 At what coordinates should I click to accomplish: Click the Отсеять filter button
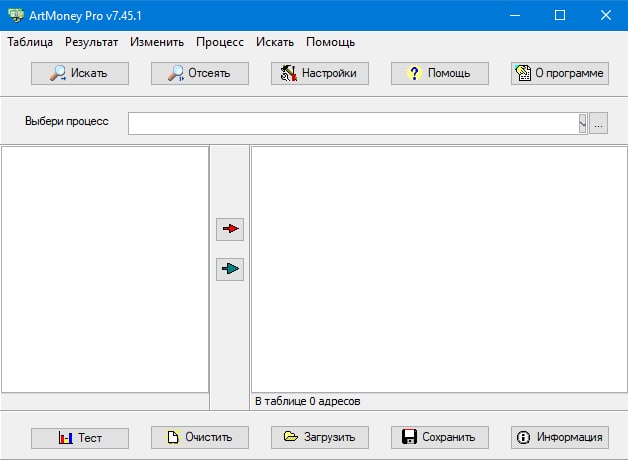click(x=200, y=73)
